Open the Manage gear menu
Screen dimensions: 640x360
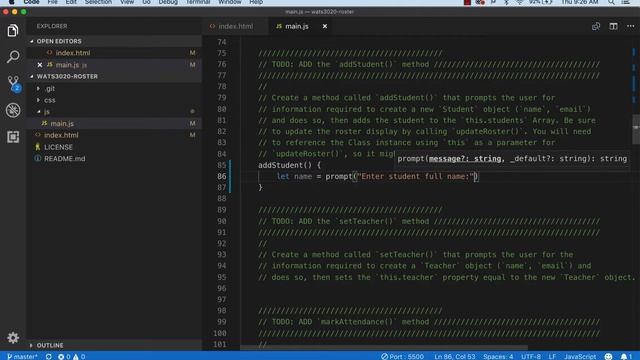pos(13,338)
